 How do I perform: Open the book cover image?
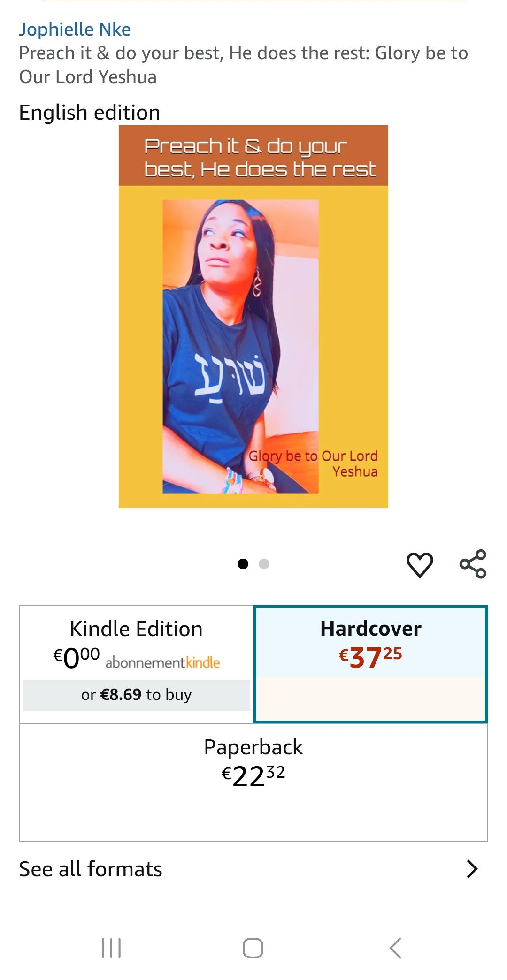point(253,317)
